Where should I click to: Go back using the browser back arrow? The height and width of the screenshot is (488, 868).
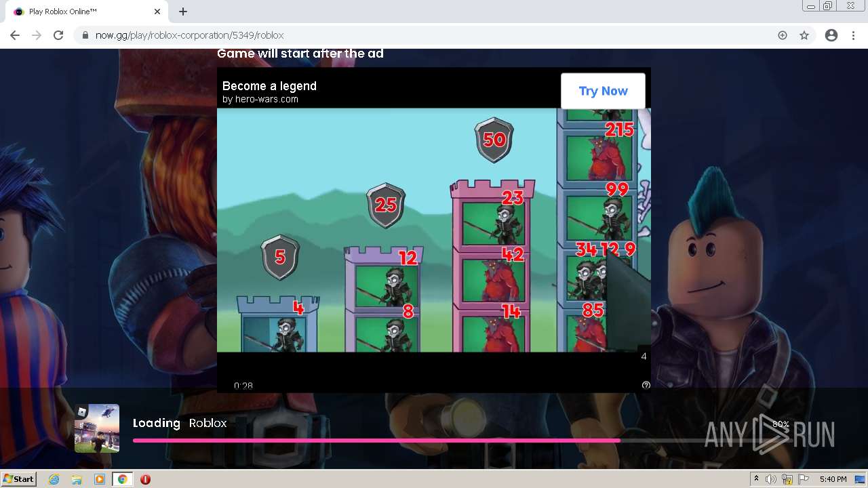[15, 35]
